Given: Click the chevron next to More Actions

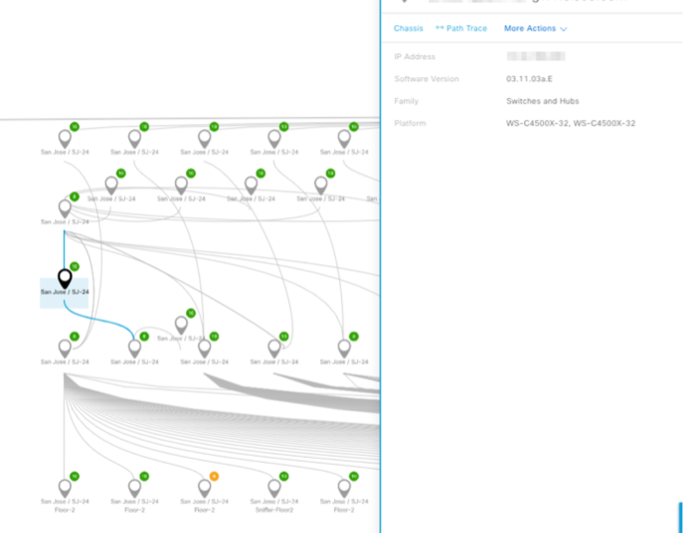Looking at the screenshot, I should click(x=563, y=29).
